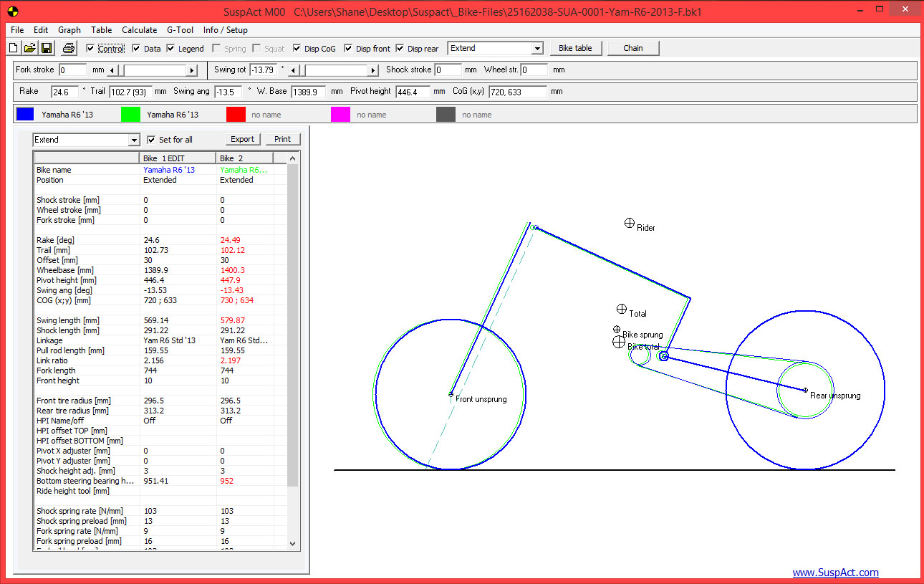Open the Calculate menu
The image size is (924, 584).
coord(139,30)
